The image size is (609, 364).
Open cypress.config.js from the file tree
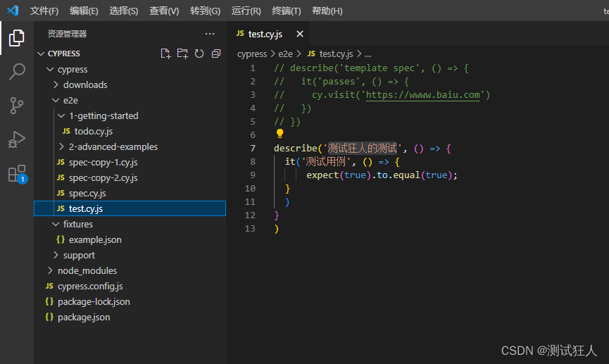pos(90,287)
